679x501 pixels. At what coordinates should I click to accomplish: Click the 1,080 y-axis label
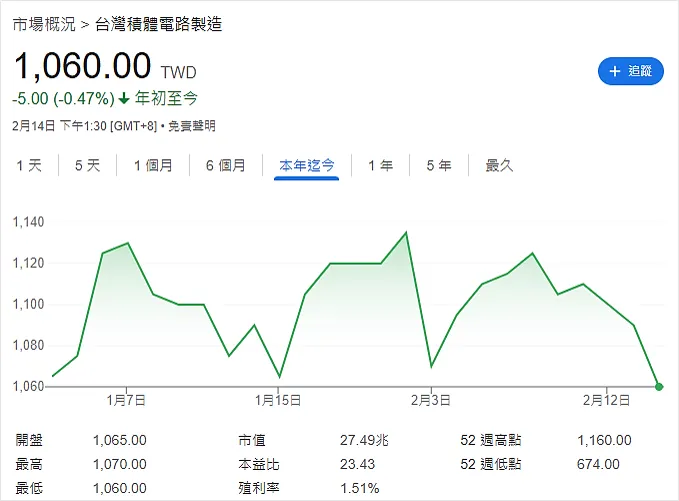(x=28, y=346)
